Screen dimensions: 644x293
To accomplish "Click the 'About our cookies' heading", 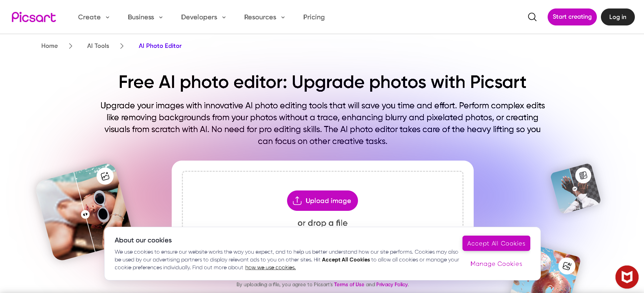I will tap(143, 240).
